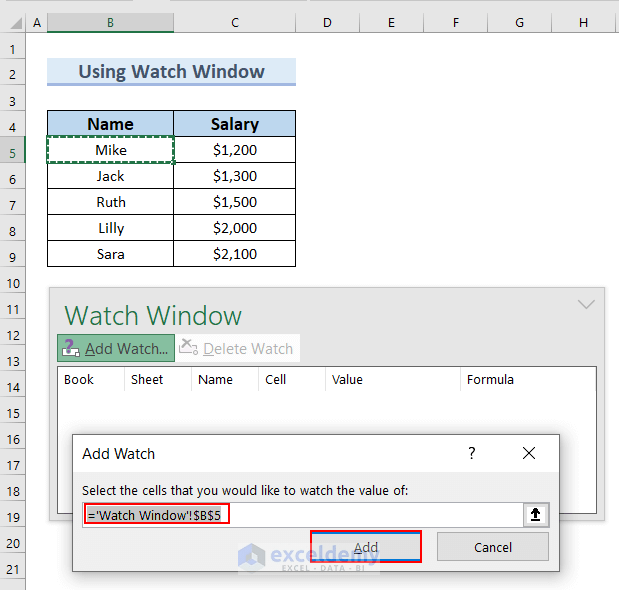Select column F header
The width and height of the screenshot is (619, 590).
[x=456, y=23]
